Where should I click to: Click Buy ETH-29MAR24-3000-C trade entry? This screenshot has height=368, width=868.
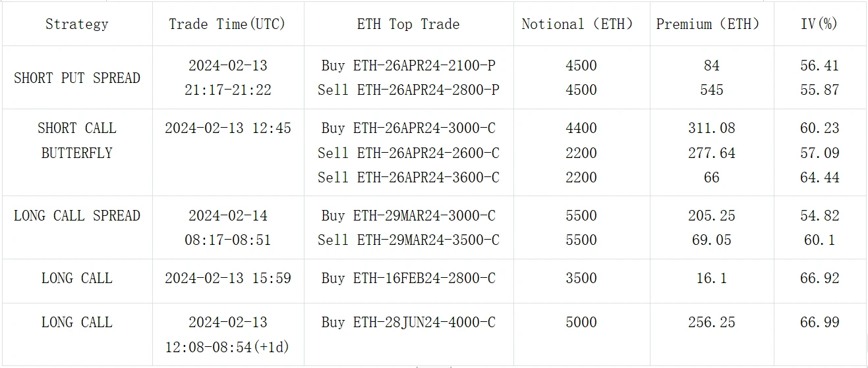408,216
